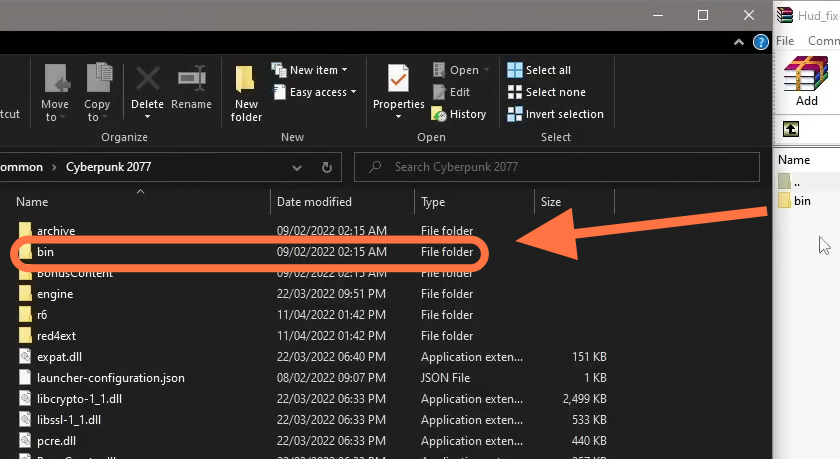This screenshot has width=840, height=459.
Task: Click the WinRAR Name column header
Action: 794,160
